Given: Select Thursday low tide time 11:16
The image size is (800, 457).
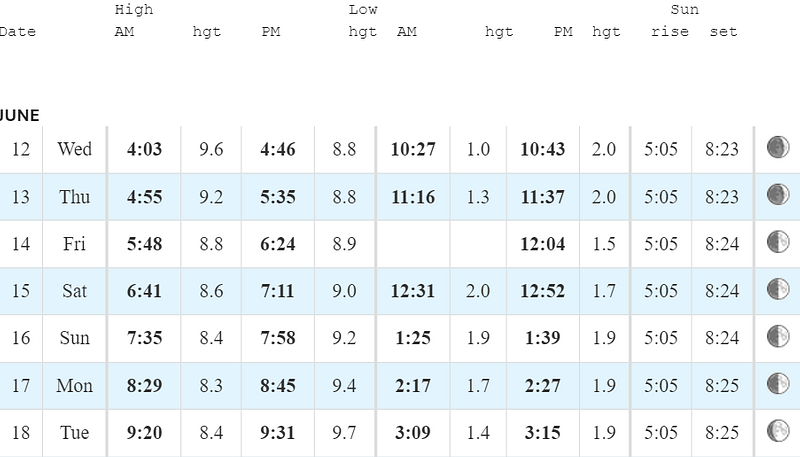Looking at the screenshot, I should click(x=413, y=197).
